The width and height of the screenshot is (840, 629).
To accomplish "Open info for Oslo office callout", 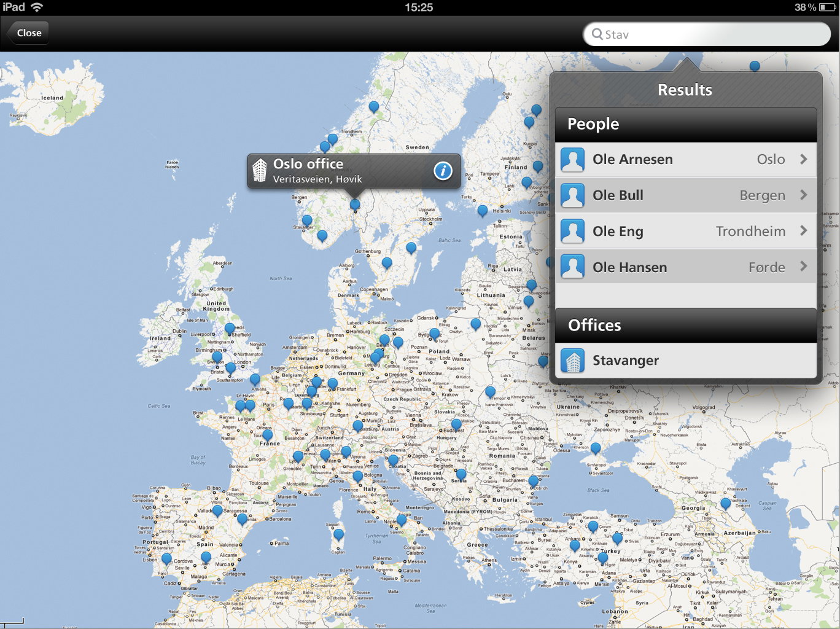I will point(443,171).
